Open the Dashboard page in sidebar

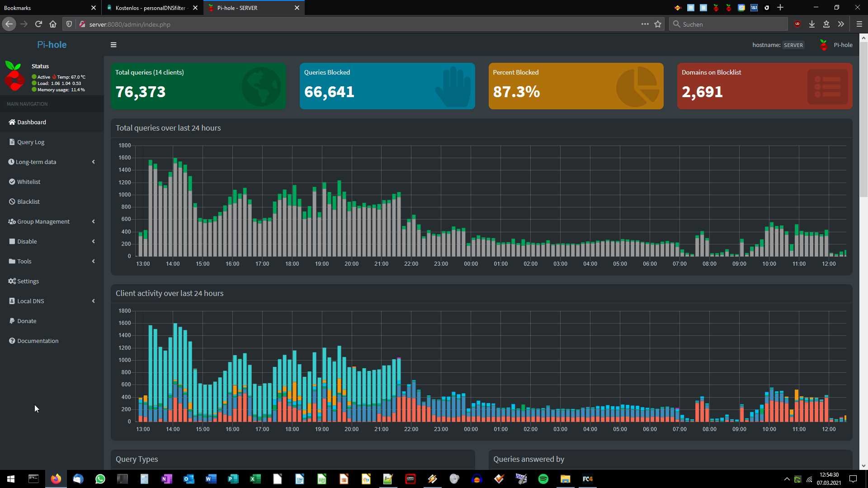(x=52, y=122)
